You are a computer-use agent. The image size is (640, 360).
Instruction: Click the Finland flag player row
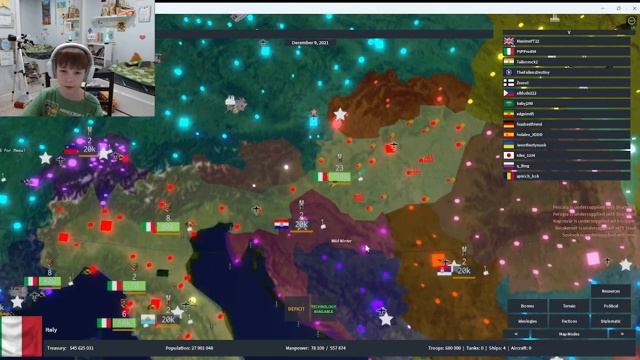tap(567, 82)
